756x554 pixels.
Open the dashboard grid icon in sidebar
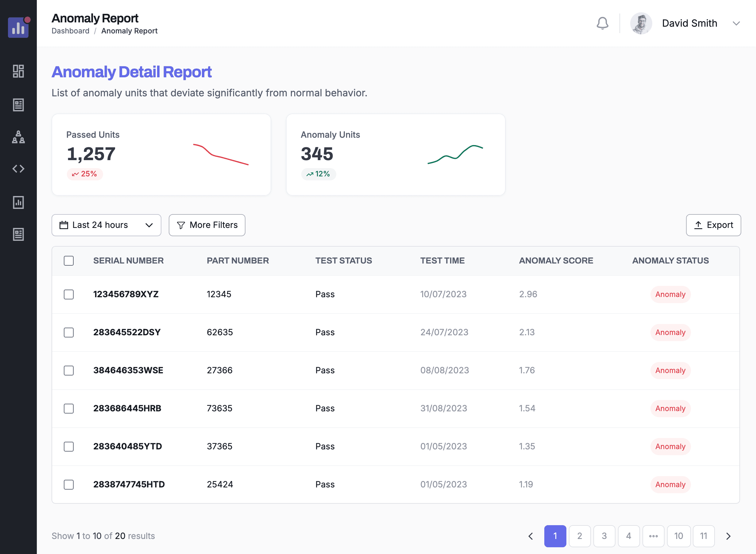[18, 71]
